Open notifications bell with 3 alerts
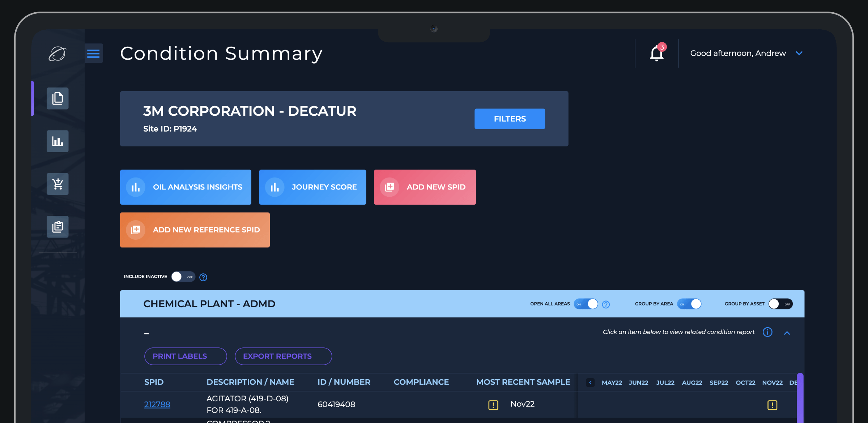Screen dimensions: 868x423 click(x=657, y=53)
